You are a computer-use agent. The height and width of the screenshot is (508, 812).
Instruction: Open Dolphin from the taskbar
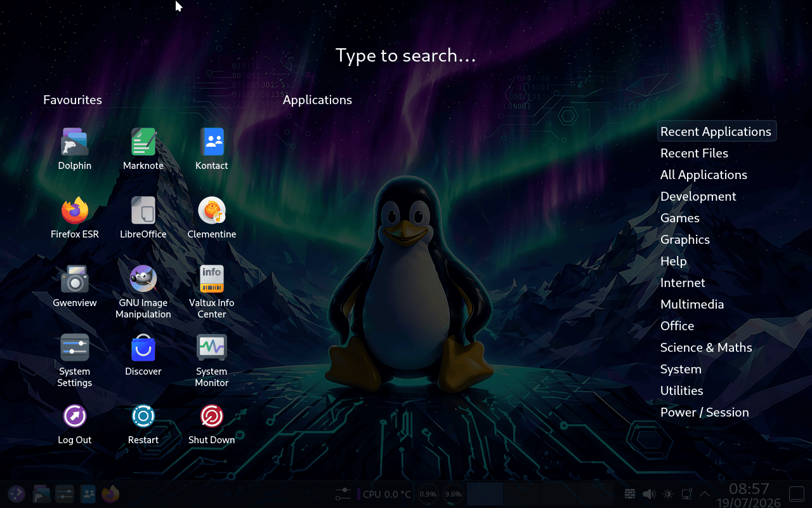[41, 493]
